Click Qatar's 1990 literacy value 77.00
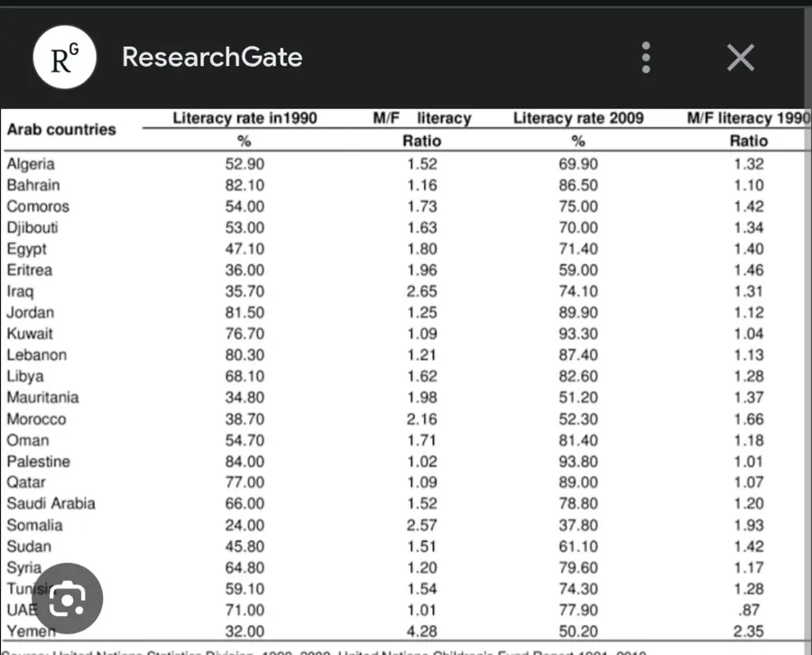The width and height of the screenshot is (812, 655). (x=245, y=483)
